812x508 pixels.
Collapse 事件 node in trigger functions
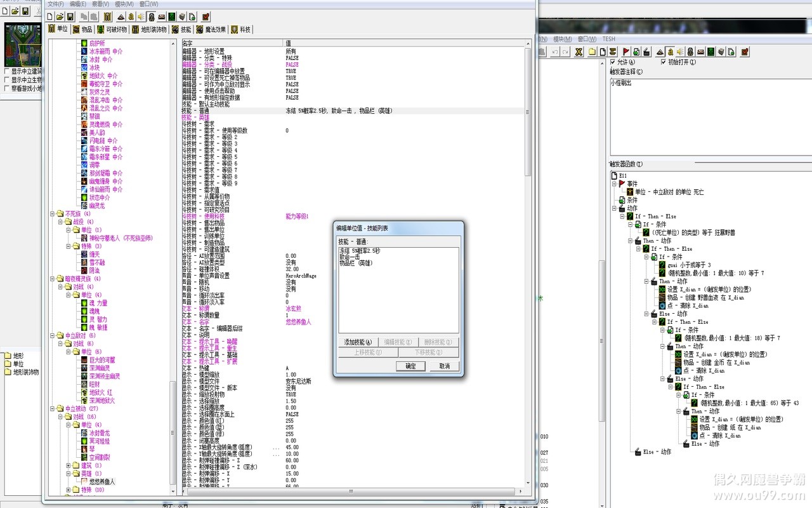point(615,184)
